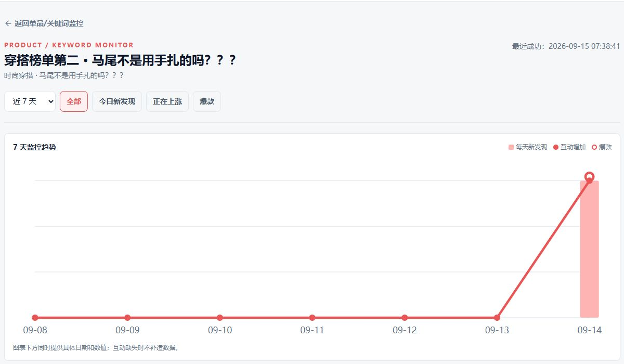
Task: Click the 最近成功 timestamp text
Action: click(x=566, y=46)
